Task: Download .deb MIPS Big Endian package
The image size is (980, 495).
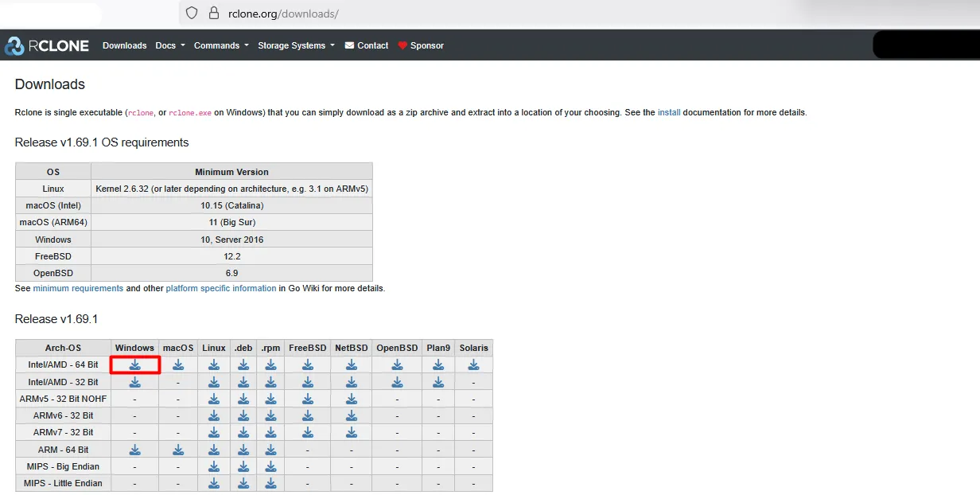Action: click(243, 466)
